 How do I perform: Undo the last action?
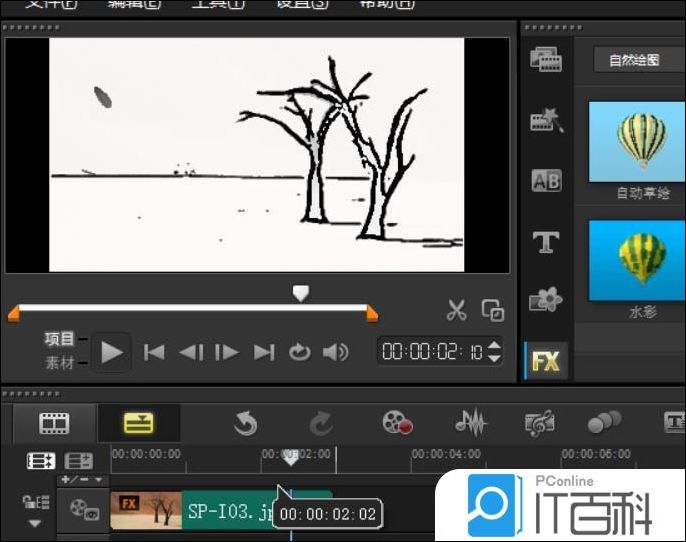(245, 423)
